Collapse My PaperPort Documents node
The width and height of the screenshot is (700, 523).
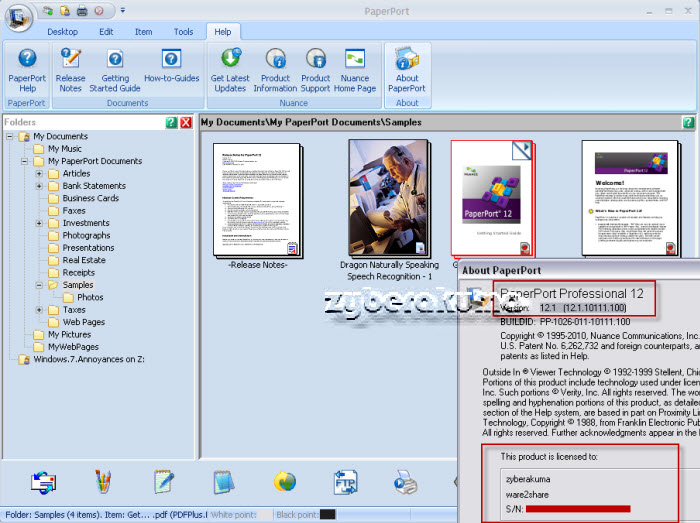point(25,161)
